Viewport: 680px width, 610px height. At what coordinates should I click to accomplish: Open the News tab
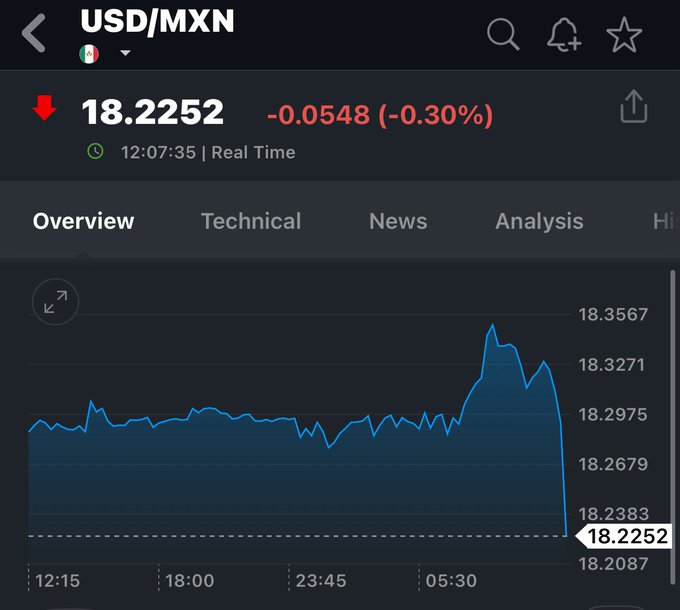pyautogui.click(x=398, y=221)
